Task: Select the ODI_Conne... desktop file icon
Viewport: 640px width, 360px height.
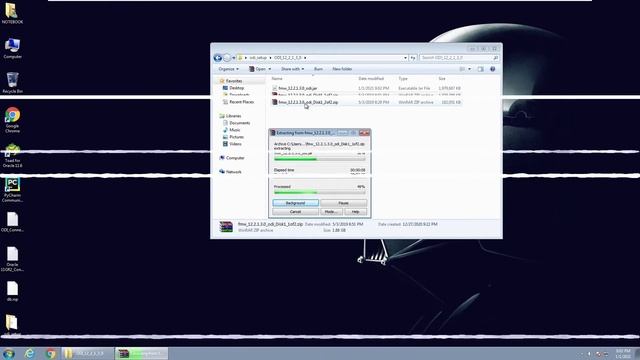Action: click(12, 222)
